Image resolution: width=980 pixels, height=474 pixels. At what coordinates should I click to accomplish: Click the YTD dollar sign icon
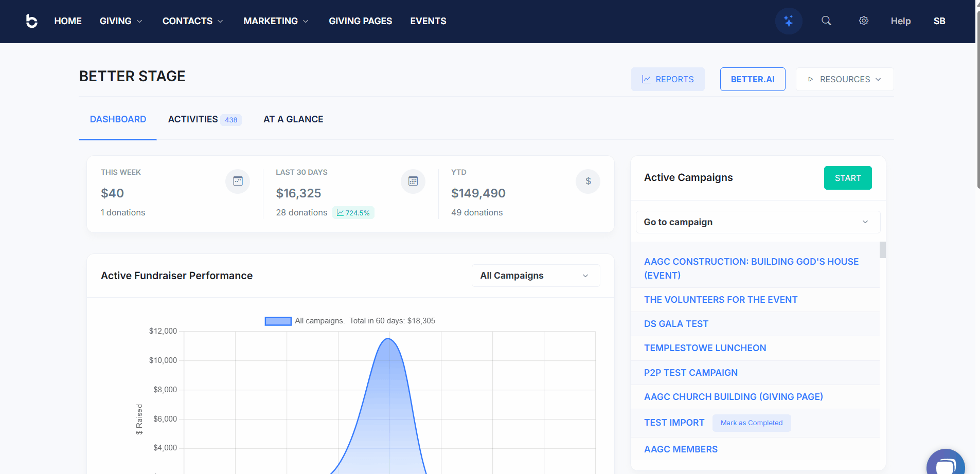pos(588,181)
